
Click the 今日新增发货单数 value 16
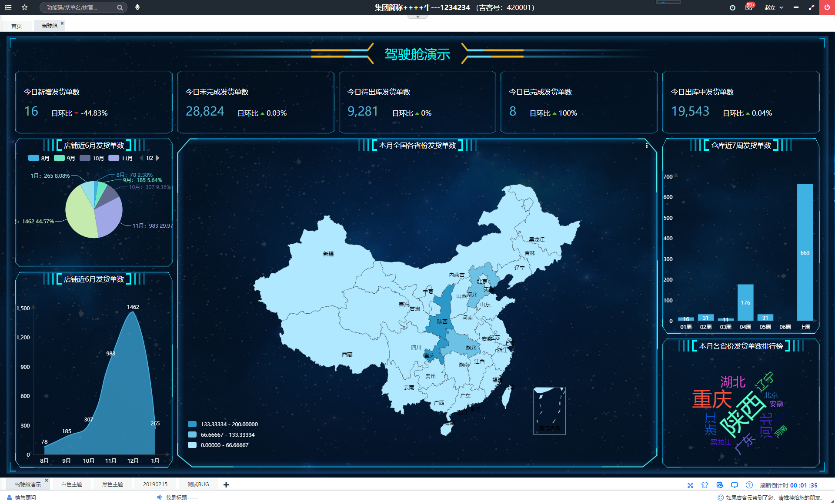click(x=31, y=112)
